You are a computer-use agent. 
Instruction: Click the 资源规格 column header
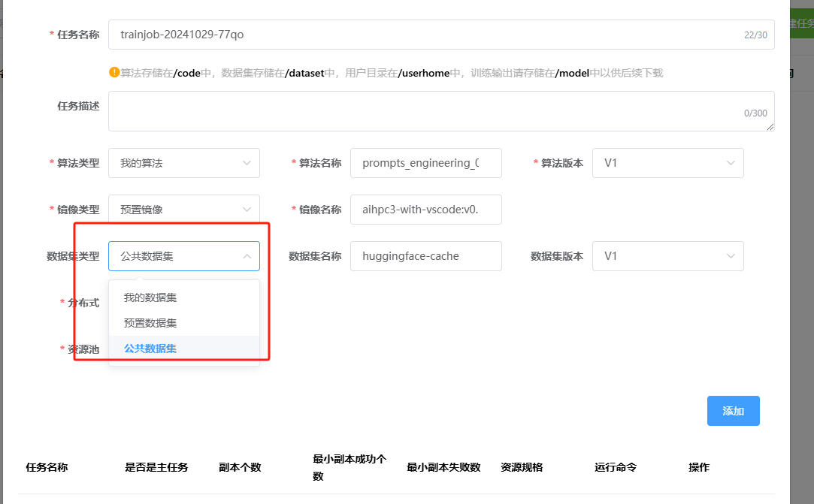[x=522, y=467]
